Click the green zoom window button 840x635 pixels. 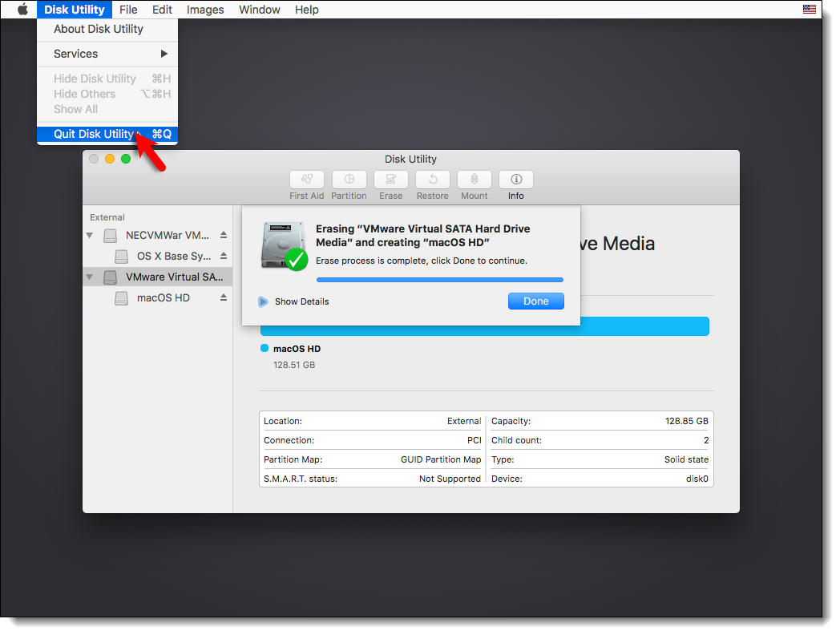pyautogui.click(x=126, y=159)
